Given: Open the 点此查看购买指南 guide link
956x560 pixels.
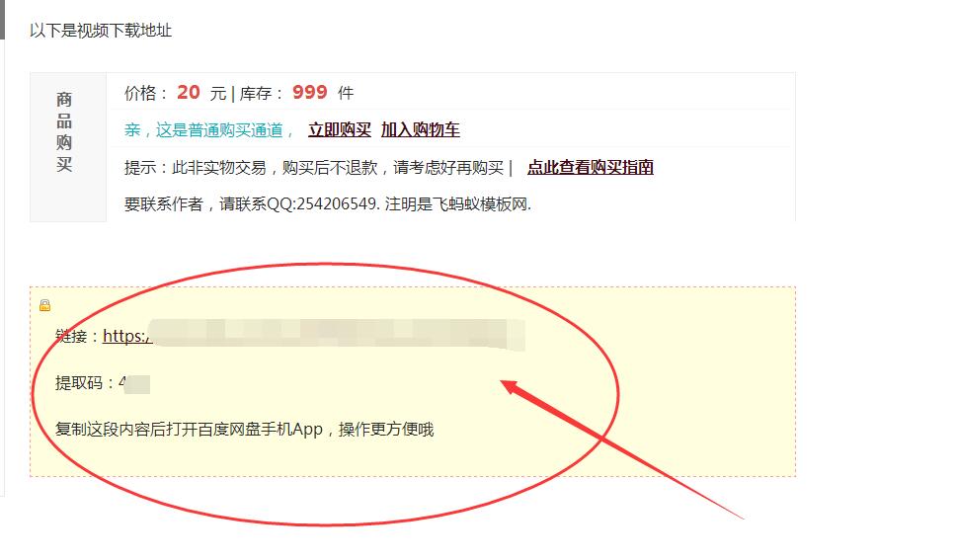Looking at the screenshot, I should 591,167.
